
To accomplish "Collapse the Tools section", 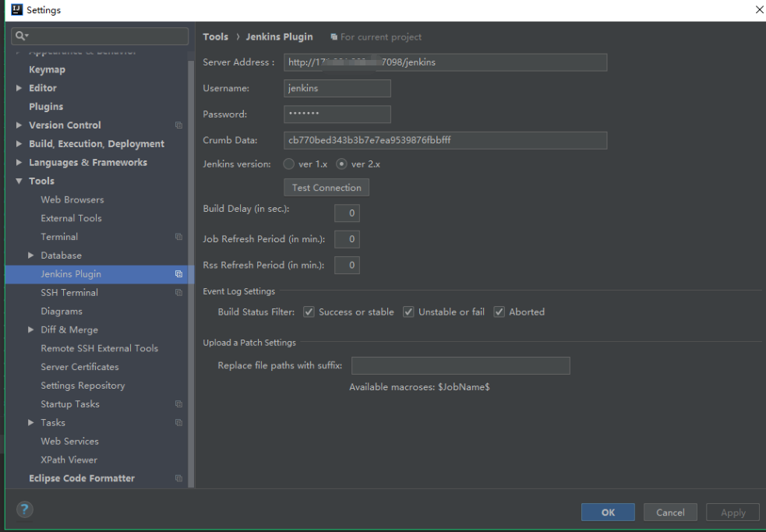I will click(x=19, y=181).
